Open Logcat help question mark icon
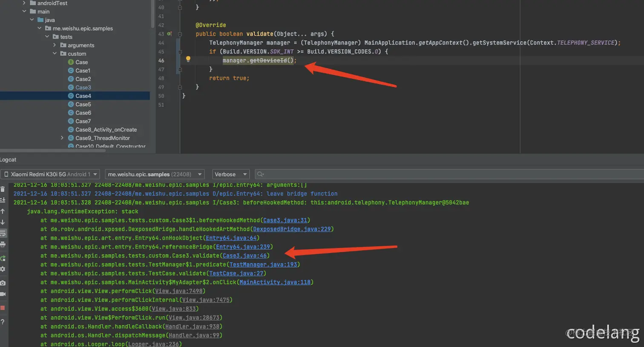Screen dimensions: 644x347 point(3,322)
